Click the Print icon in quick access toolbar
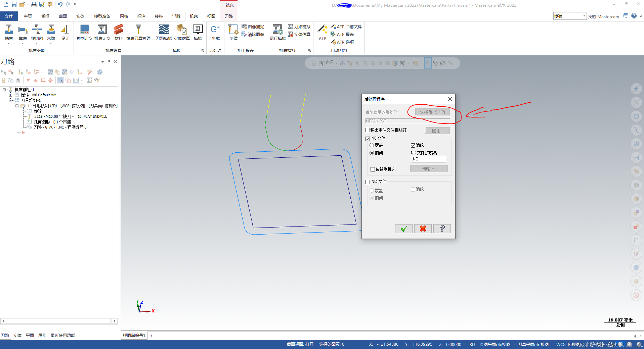644x349 pixels. [x=34, y=4]
